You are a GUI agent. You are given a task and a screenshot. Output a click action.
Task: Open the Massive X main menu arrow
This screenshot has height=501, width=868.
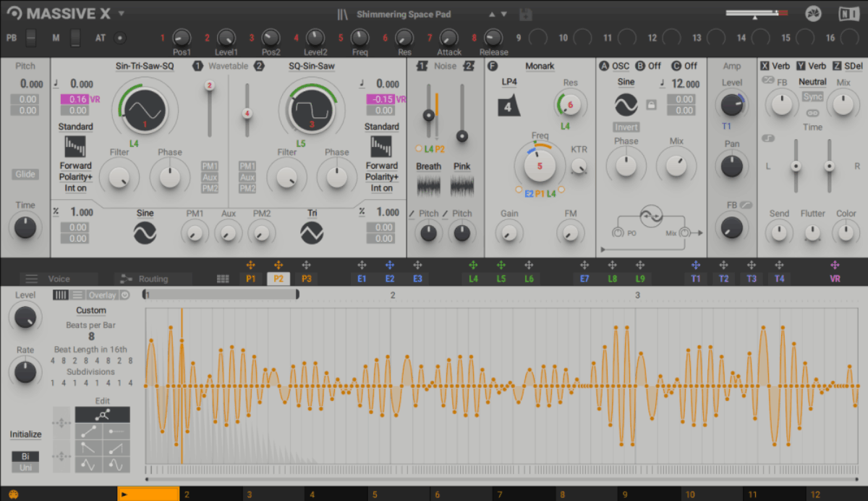click(x=122, y=14)
